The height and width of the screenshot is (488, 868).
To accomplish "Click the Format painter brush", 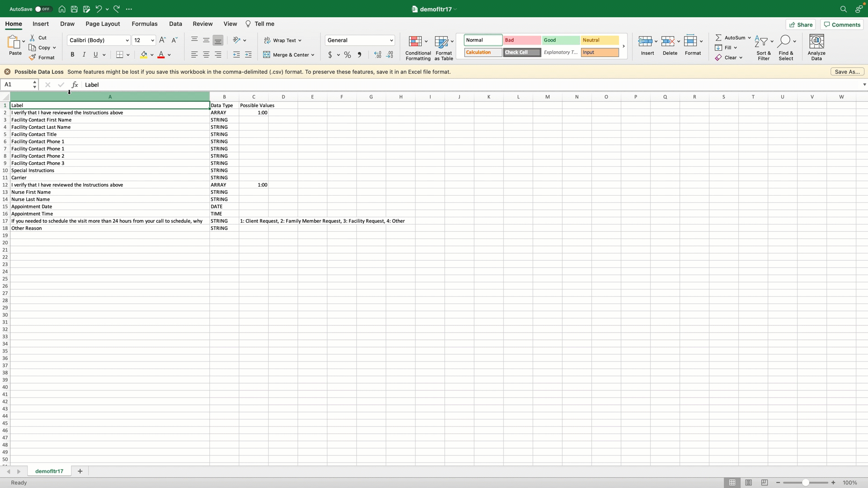I will pos(33,57).
